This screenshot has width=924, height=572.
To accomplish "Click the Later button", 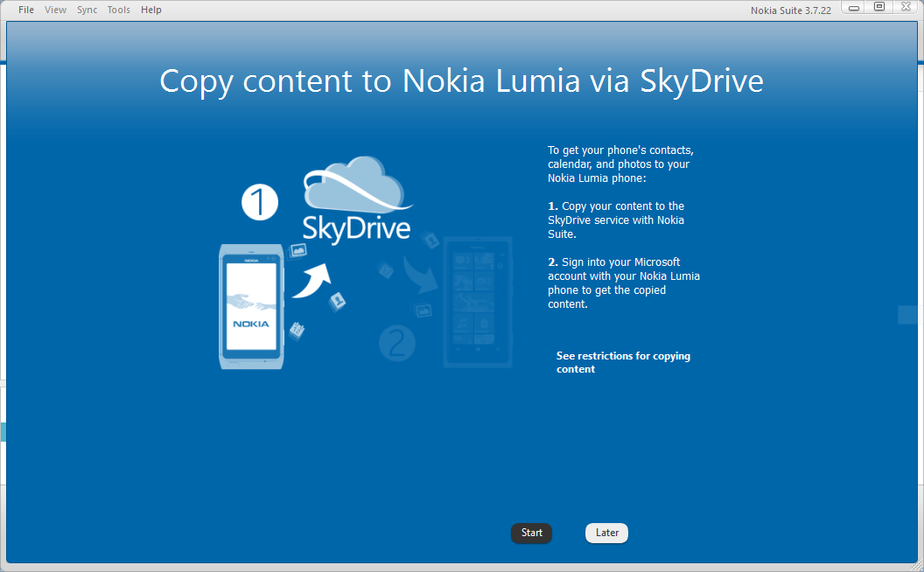I will coord(606,533).
